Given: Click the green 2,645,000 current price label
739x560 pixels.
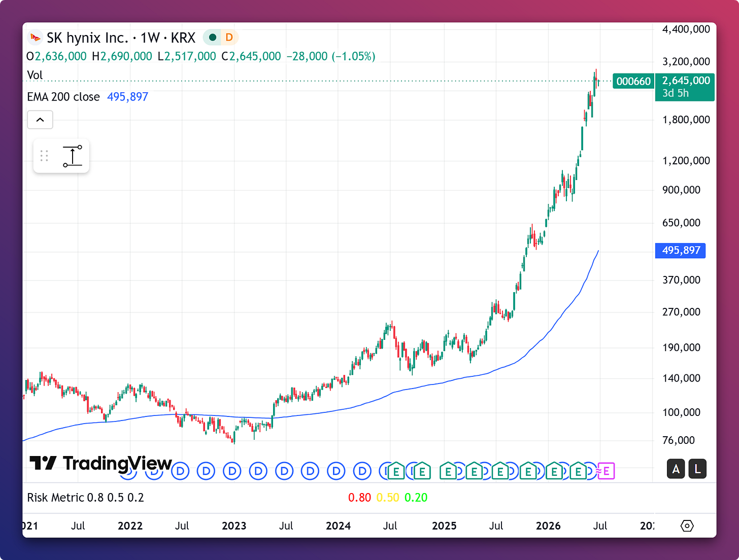Looking at the screenshot, I should click(x=686, y=81).
